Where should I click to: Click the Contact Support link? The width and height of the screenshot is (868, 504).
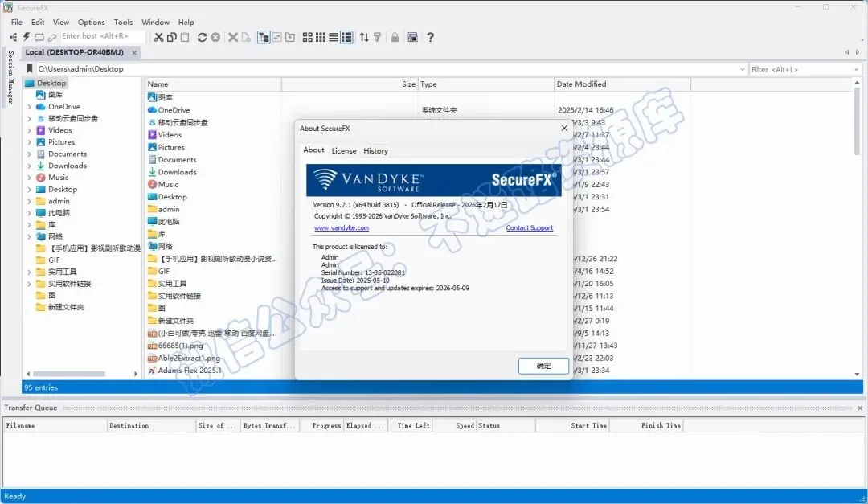(x=529, y=227)
